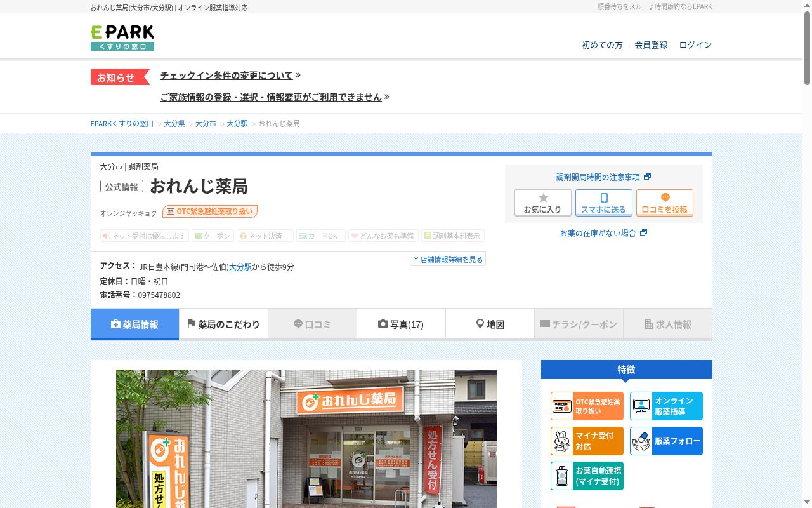
Task: Click the お知らせ notice label
Action: coord(120,77)
